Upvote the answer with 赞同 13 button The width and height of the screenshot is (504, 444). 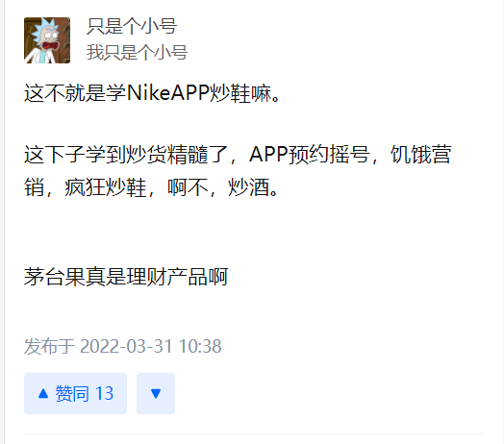click(76, 393)
